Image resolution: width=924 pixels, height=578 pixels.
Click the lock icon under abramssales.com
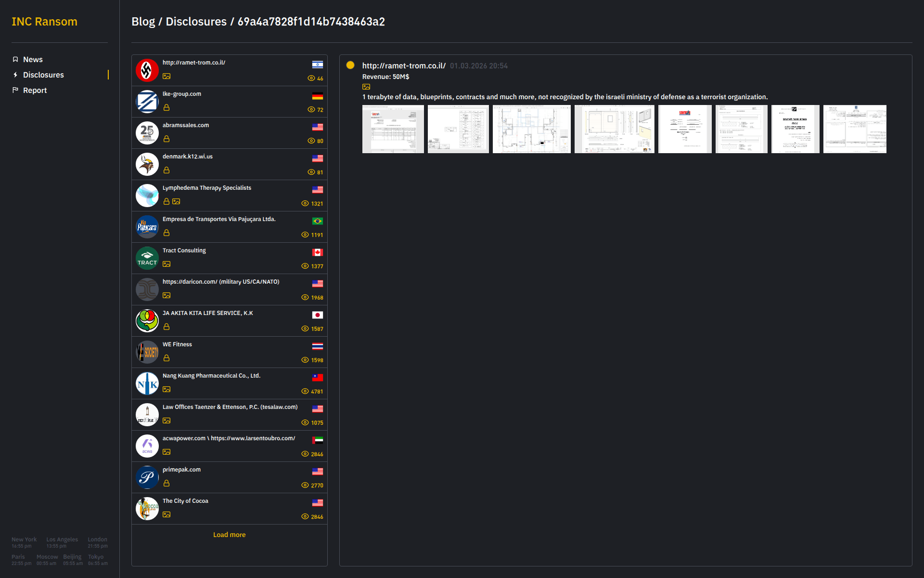click(x=167, y=139)
